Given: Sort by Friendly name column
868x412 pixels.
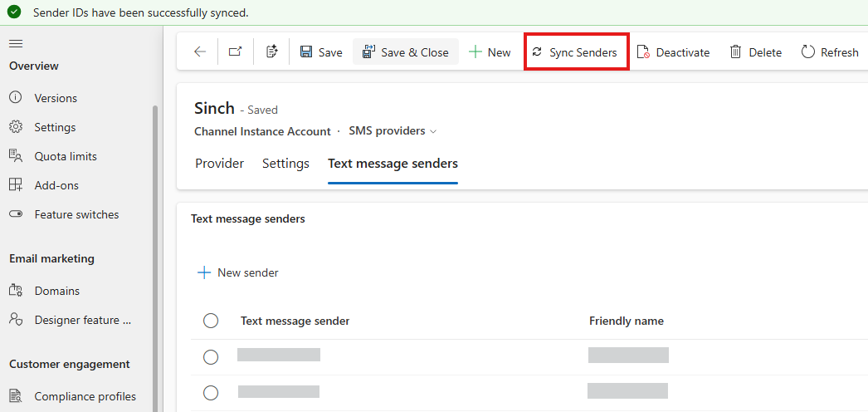Looking at the screenshot, I should pos(626,321).
